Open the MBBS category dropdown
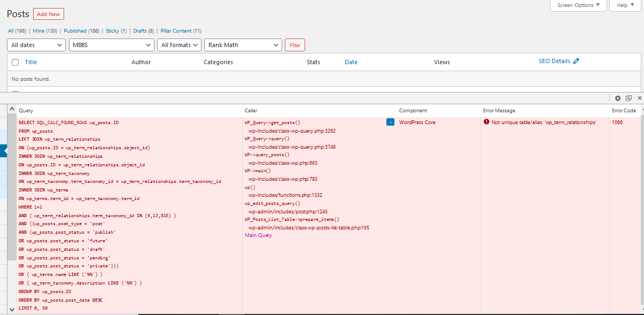This screenshot has height=315, width=644. point(112,45)
